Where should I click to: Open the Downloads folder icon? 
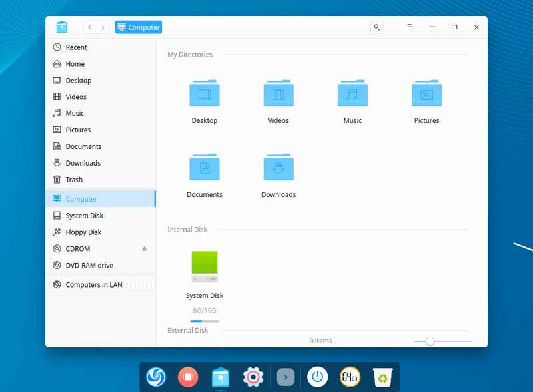coord(278,168)
